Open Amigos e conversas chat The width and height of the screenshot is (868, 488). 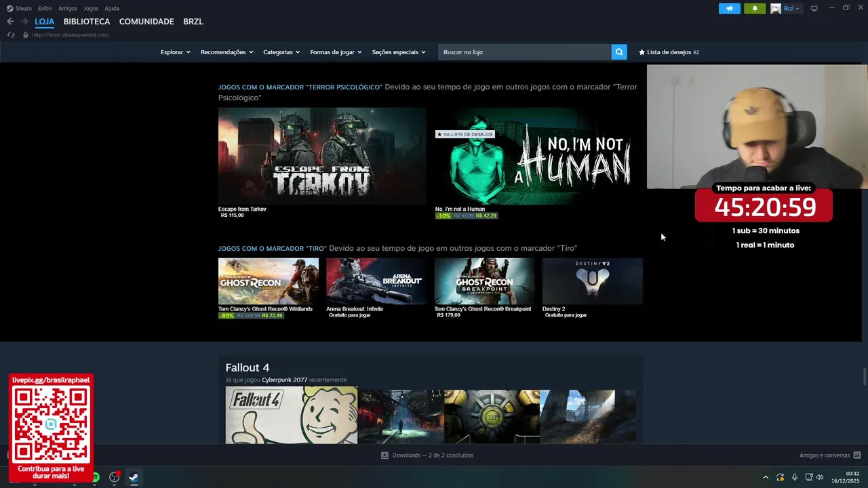(x=825, y=455)
